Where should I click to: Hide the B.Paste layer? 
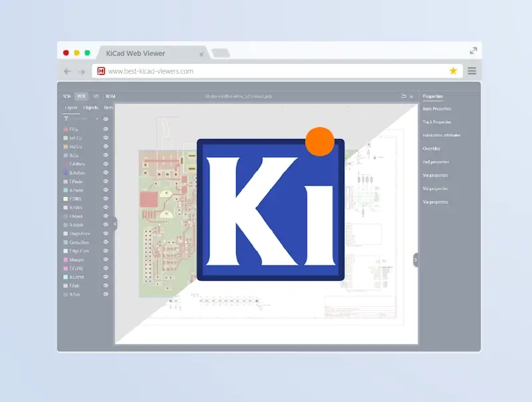tap(105, 190)
